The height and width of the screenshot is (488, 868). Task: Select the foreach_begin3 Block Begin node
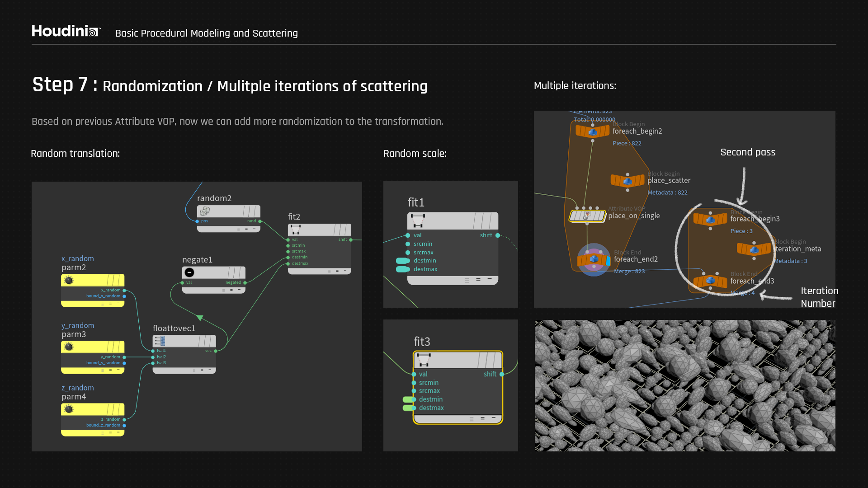710,220
